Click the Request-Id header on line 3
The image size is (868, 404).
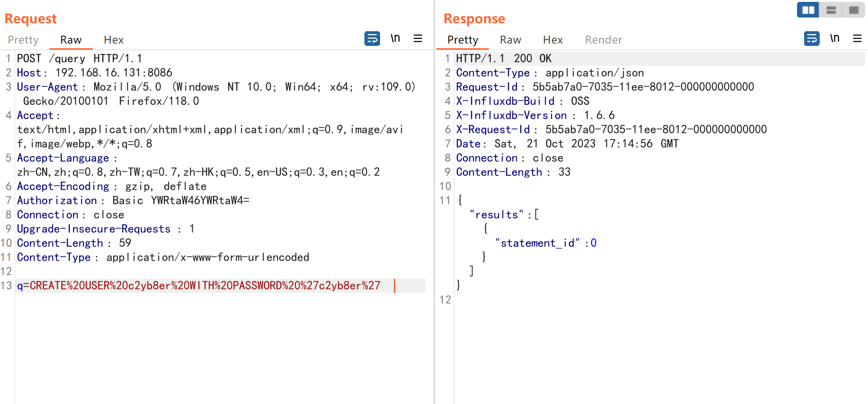(605, 87)
